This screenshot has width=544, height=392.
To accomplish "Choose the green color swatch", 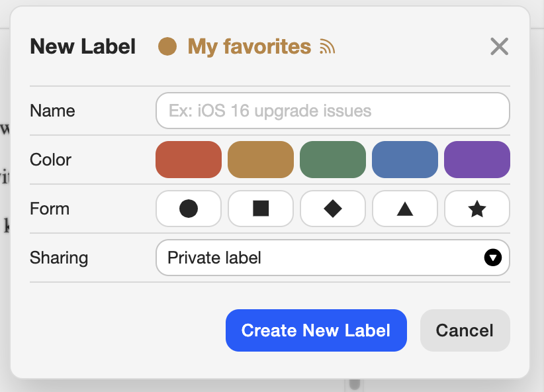I will tap(333, 160).
